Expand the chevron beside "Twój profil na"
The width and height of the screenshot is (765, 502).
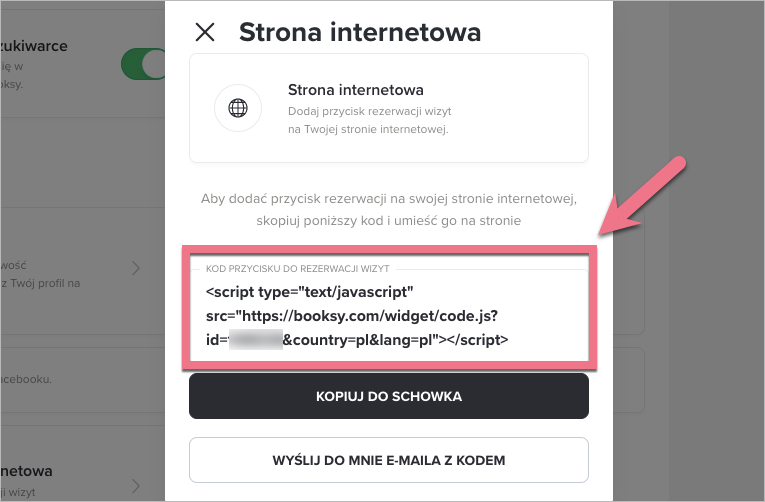[x=136, y=267]
